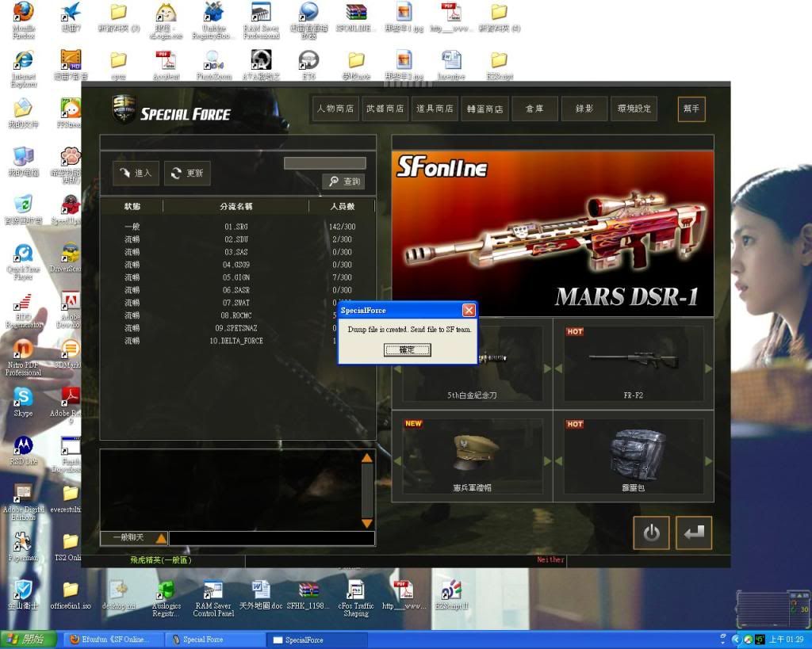Click the 進入 enter channel button
The image size is (812, 649).
[136, 173]
